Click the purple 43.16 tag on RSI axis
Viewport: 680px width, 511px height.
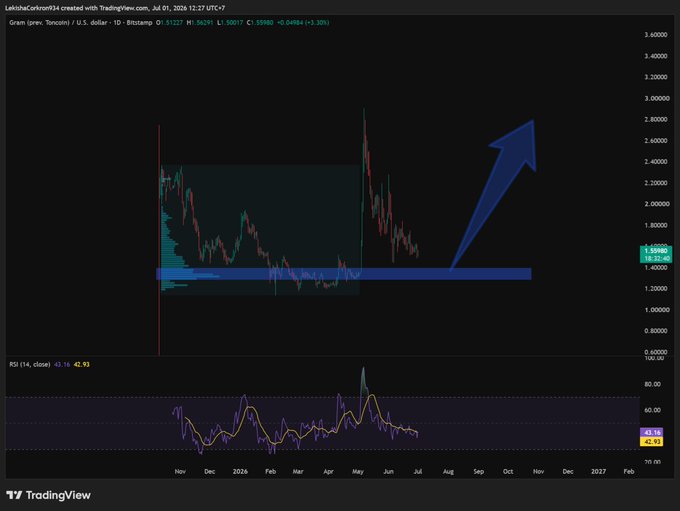coord(652,432)
